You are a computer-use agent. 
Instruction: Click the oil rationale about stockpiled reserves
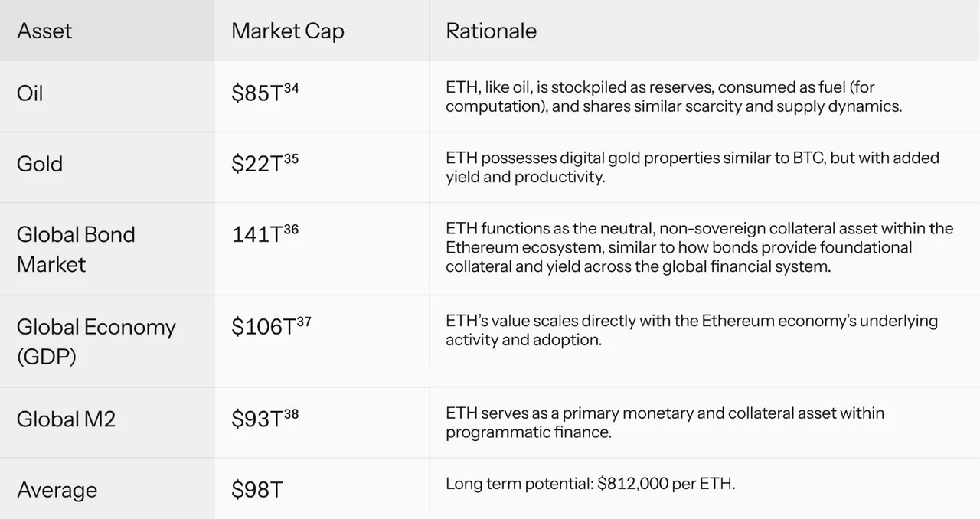(x=674, y=97)
